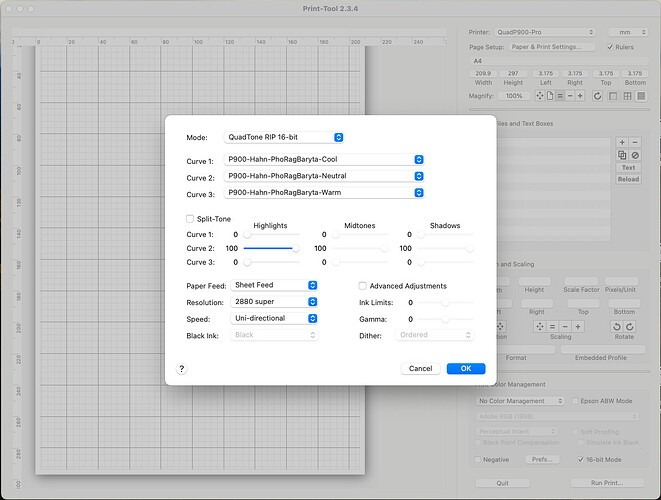The image size is (661, 500).
Task: Open the Mode dropdown showing QuadTone RIP 16-bit
Action: (x=285, y=137)
